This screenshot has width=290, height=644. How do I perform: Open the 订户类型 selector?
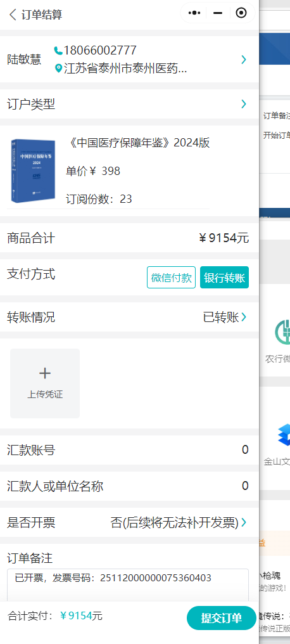129,104
